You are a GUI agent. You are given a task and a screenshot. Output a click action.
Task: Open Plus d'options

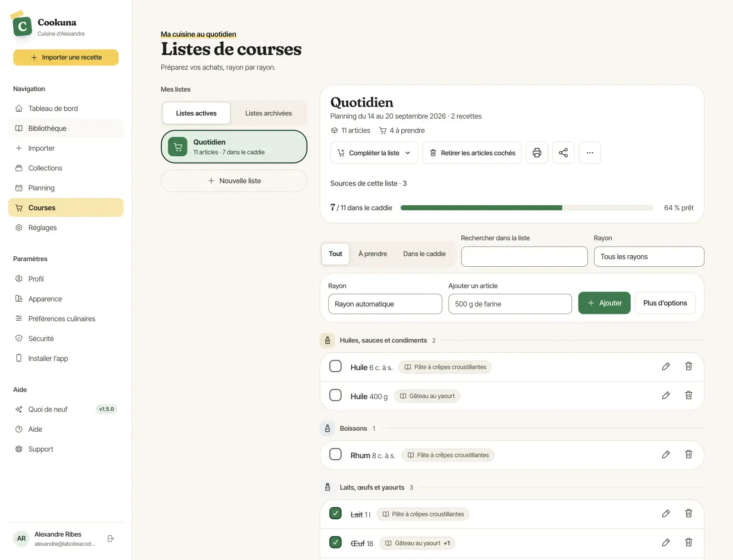[x=665, y=303]
